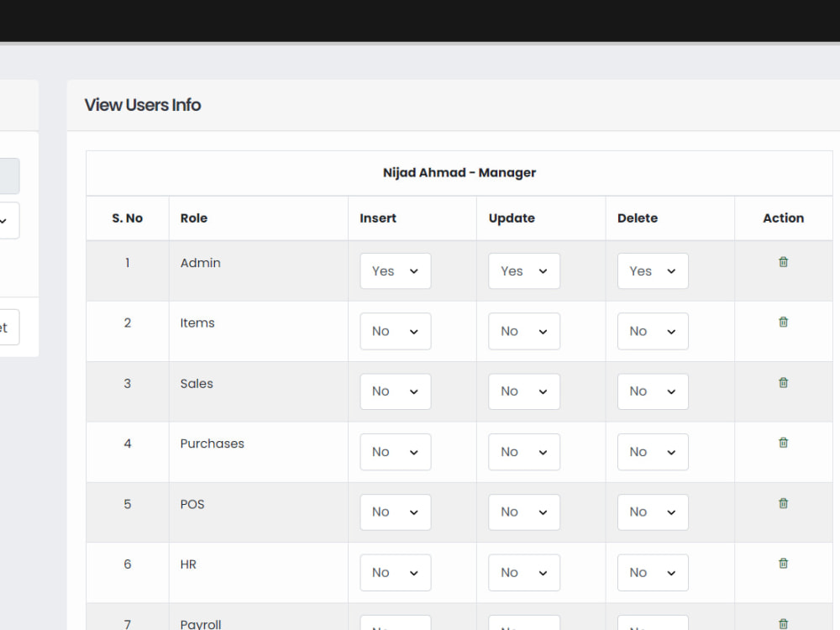
Task: Open Purchases Delete permission dropdown
Action: coord(653,452)
